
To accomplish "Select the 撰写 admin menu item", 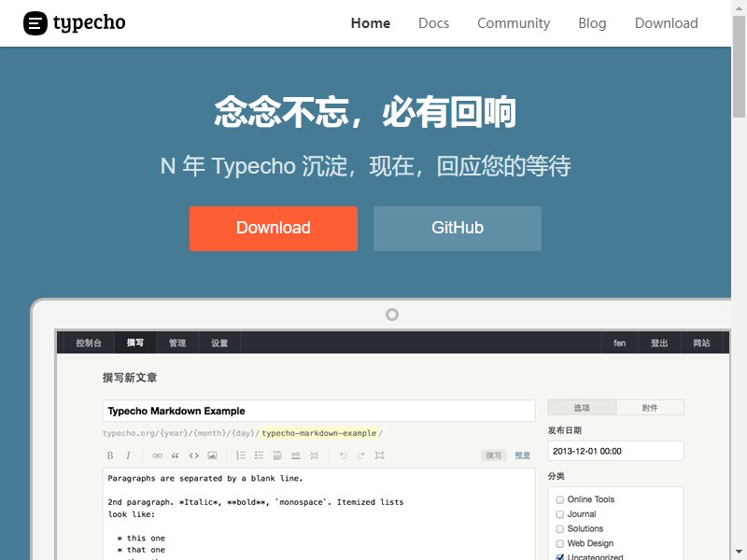I will click(x=135, y=343).
